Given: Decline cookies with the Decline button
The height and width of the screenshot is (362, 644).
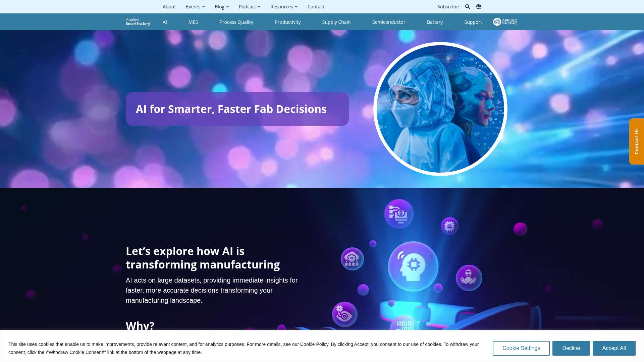Looking at the screenshot, I should (x=571, y=348).
